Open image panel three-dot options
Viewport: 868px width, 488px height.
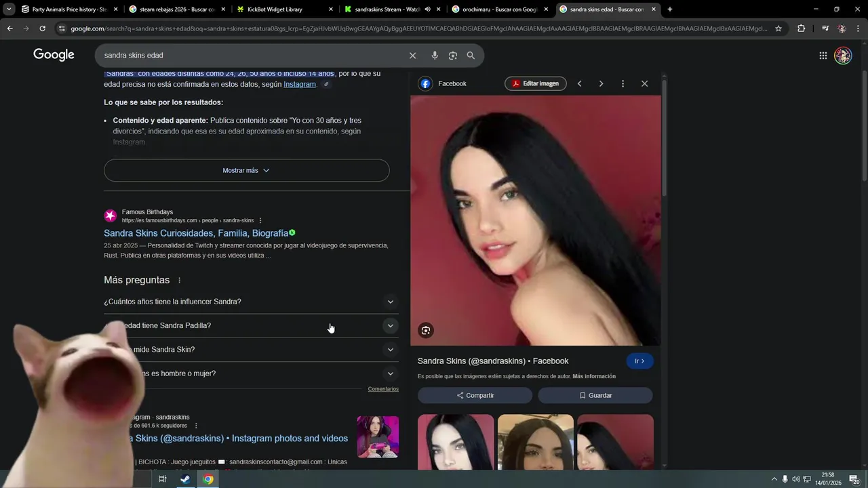(623, 83)
